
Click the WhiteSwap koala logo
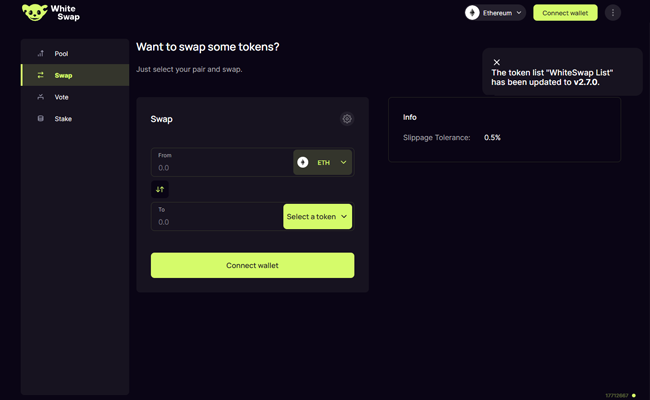coord(33,13)
